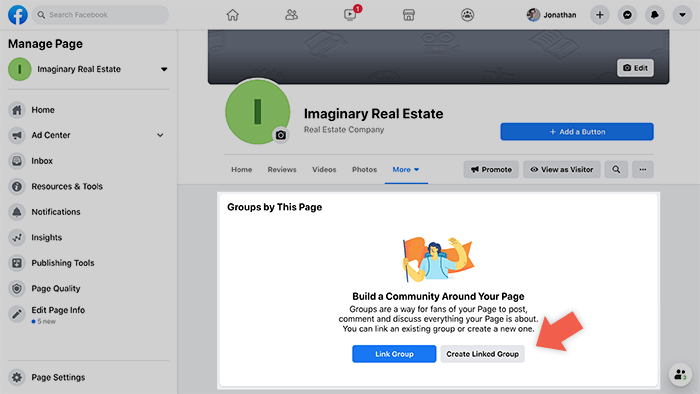Open the More tab dropdown
The image size is (700, 394).
tap(406, 170)
